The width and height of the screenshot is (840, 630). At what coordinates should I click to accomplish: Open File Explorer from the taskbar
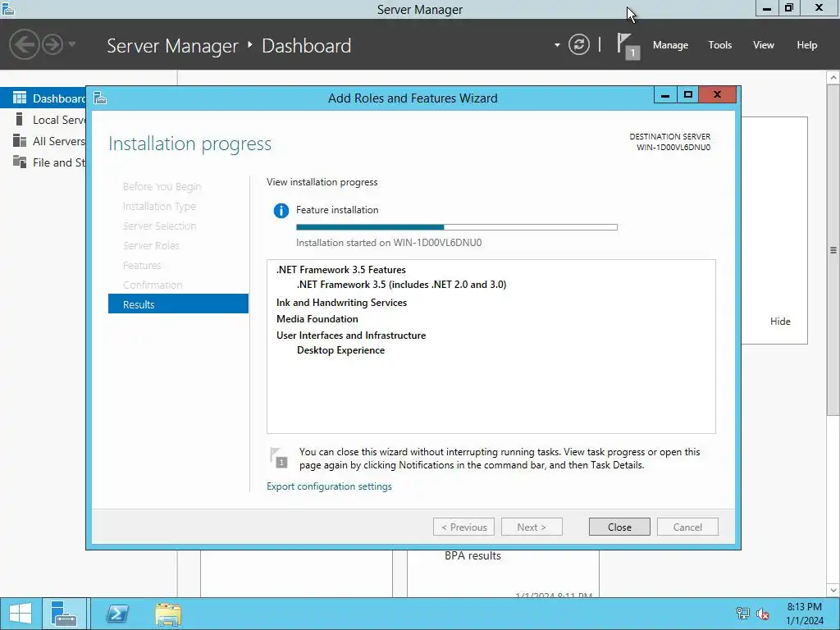point(168,614)
